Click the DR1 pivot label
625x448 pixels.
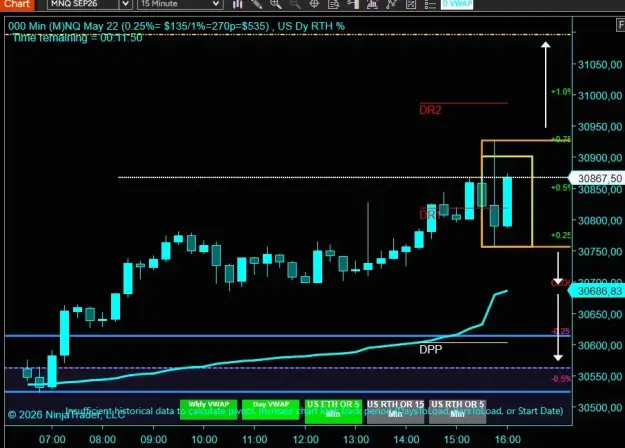tap(429, 215)
